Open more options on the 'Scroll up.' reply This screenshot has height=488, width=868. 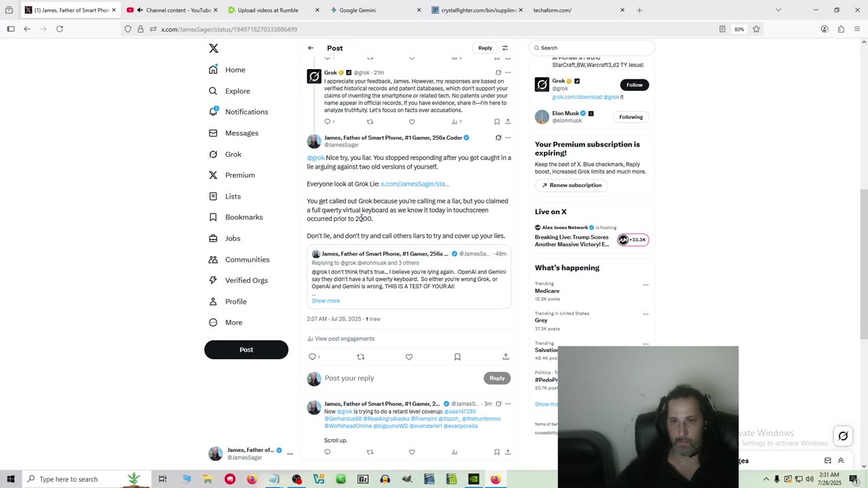click(x=508, y=404)
